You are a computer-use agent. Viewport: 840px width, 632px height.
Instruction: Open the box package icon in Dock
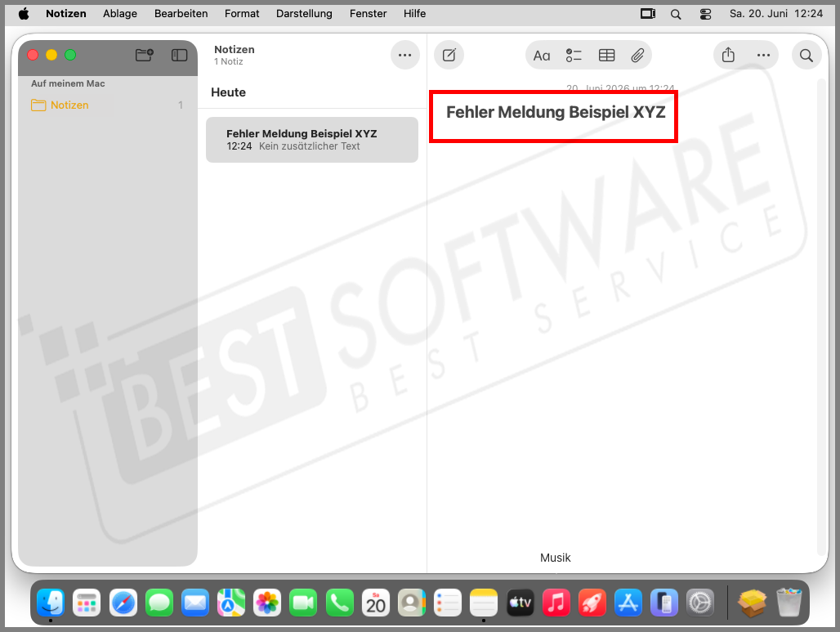(x=752, y=603)
